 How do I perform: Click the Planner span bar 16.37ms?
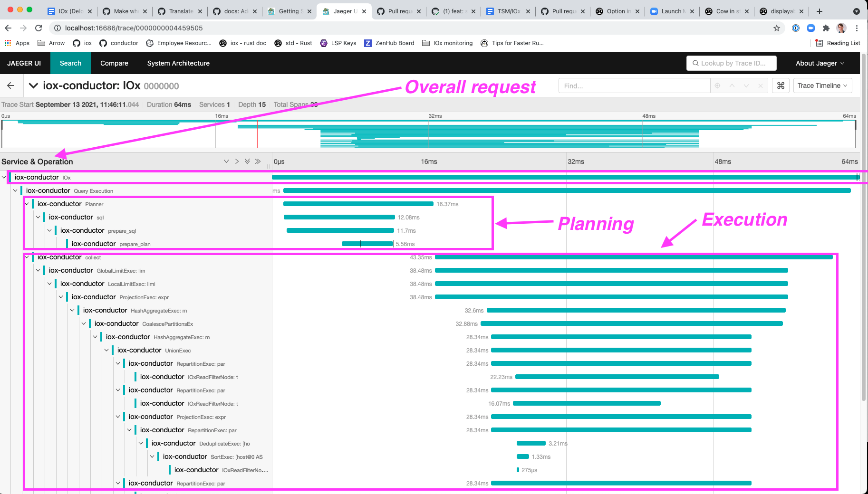point(358,204)
